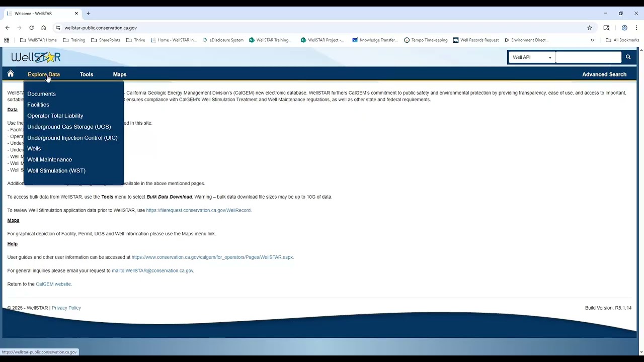
Task: Click the browser address bar
Action: click(x=322, y=28)
